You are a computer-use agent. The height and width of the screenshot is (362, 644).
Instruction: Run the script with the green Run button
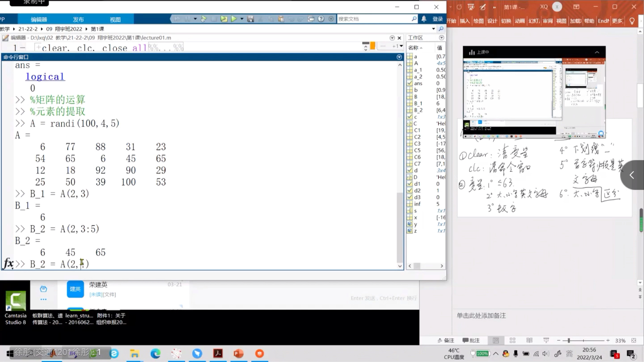coord(234,19)
